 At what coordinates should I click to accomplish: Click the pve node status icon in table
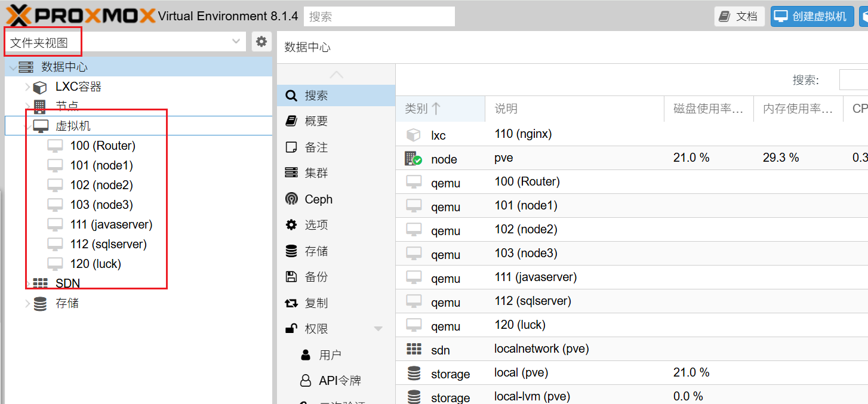coord(413,158)
